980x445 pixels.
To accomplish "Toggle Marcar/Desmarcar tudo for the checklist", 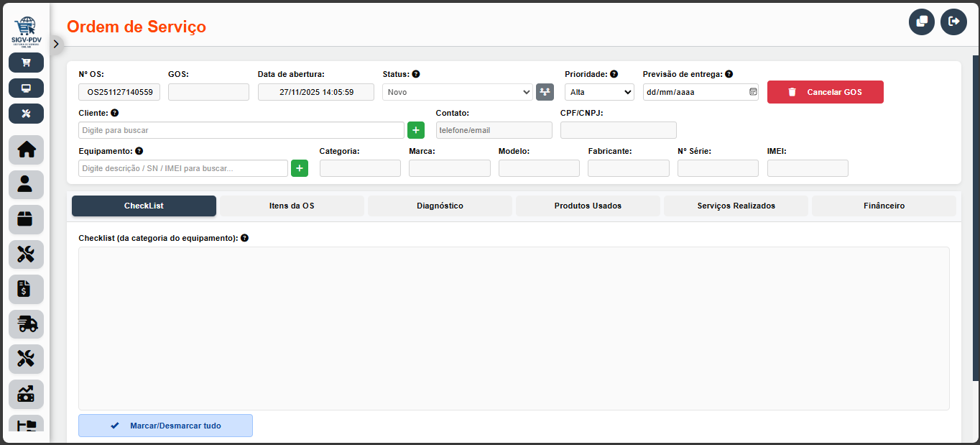I will (x=165, y=426).
